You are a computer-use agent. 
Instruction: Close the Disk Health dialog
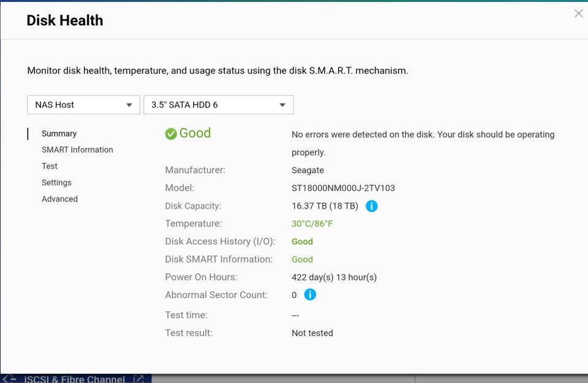pyautogui.click(x=578, y=13)
